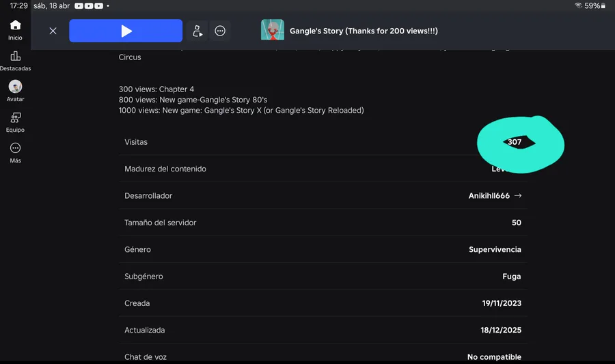The image size is (615, 364).
Task: Open the Destacadas charts tab
Action: pyautogui.click(x=15, y=61)
